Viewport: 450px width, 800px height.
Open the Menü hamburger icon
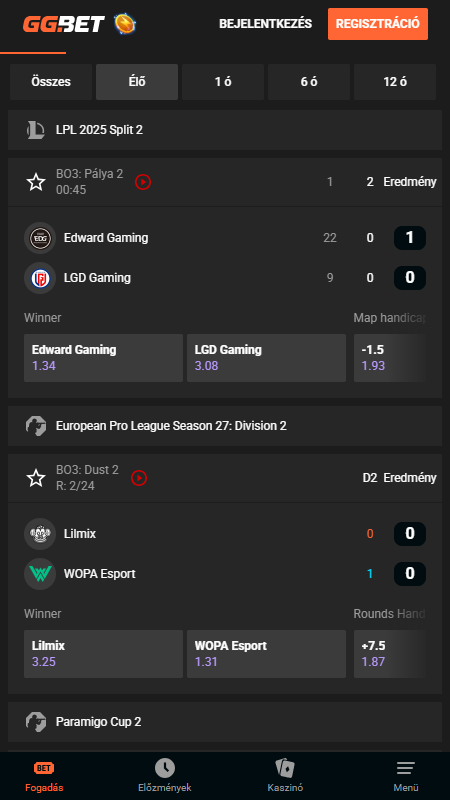pos(406,768)
